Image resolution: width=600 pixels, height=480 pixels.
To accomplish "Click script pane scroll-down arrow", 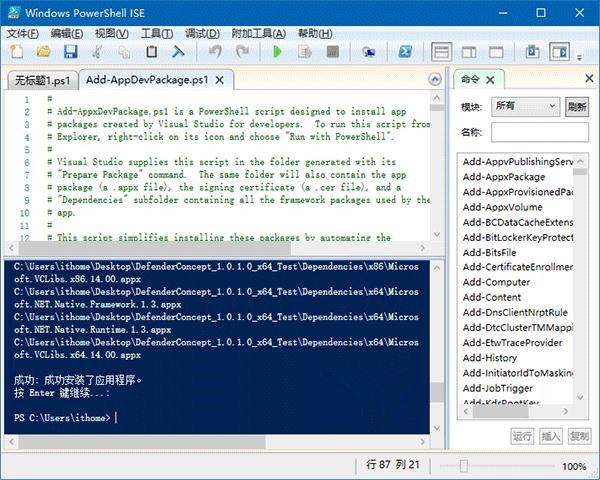I will point(437,234).
